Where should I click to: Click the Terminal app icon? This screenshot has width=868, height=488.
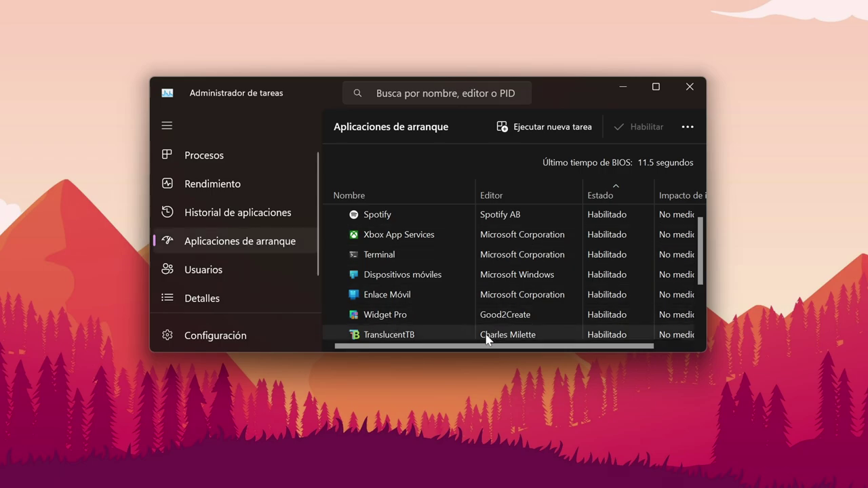point(353,254)
